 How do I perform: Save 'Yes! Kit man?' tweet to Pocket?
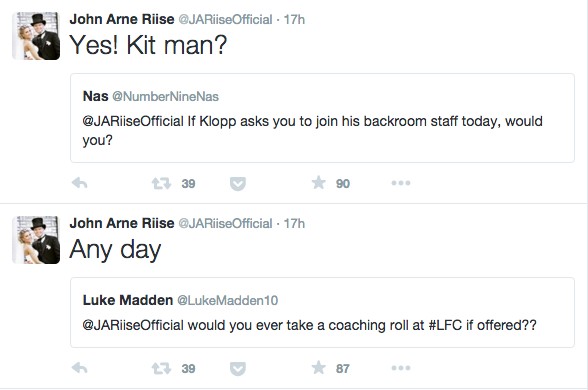click(x=238, y=184)
